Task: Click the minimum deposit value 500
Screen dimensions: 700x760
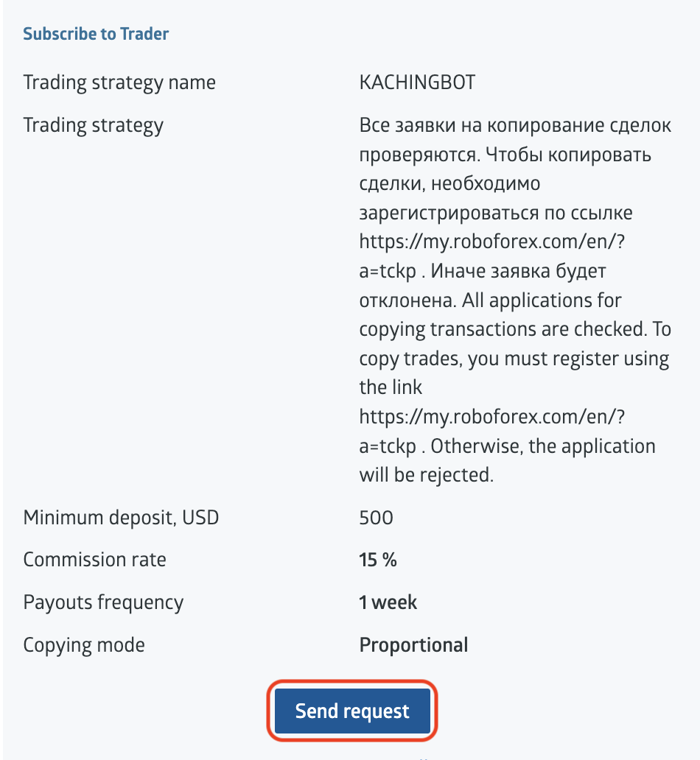Action: click(376, 517)
